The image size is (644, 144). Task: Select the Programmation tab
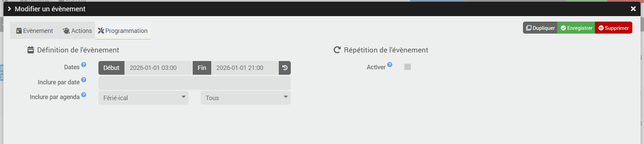[123, 31]
